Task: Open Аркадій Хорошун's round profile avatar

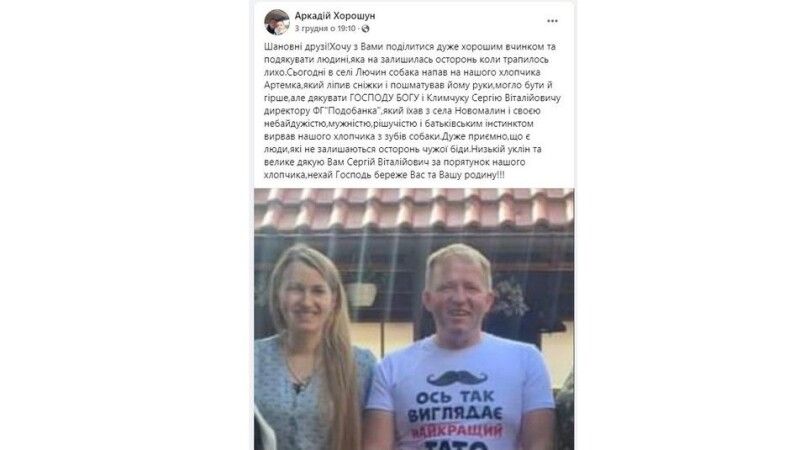Action: pos(277,22)
